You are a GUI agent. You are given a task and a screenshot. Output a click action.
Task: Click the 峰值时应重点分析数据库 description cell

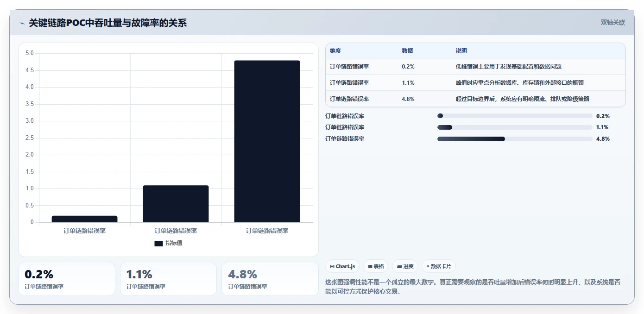click(x=520, y=83)
